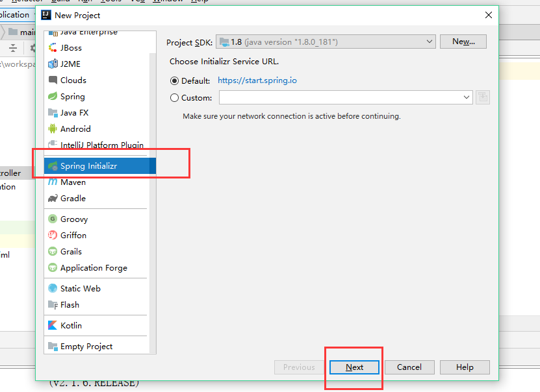Select the Flash folder icon
This screenshot has width=540, height=392.
pyautogui.click(x=53, y=304)
